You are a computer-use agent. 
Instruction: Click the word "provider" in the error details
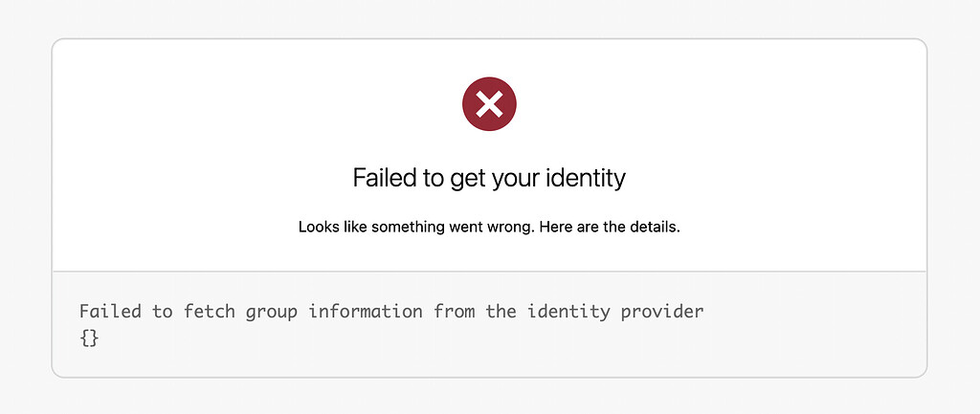coord(663,312)
